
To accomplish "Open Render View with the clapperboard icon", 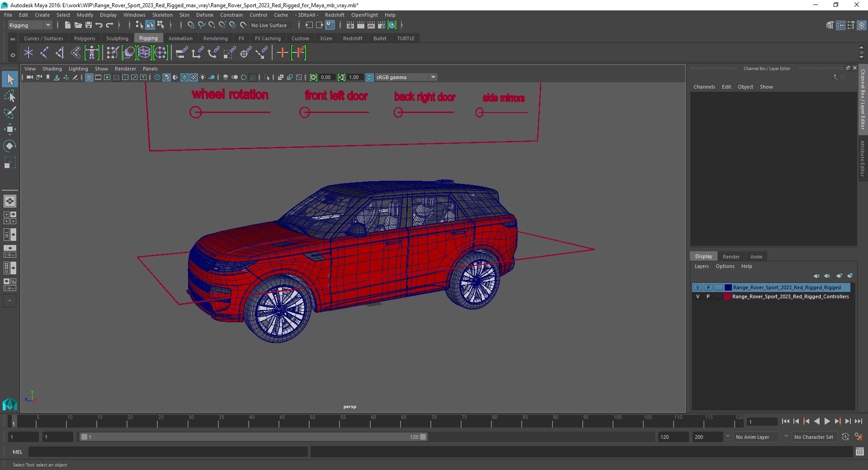I will pos(350,25).
